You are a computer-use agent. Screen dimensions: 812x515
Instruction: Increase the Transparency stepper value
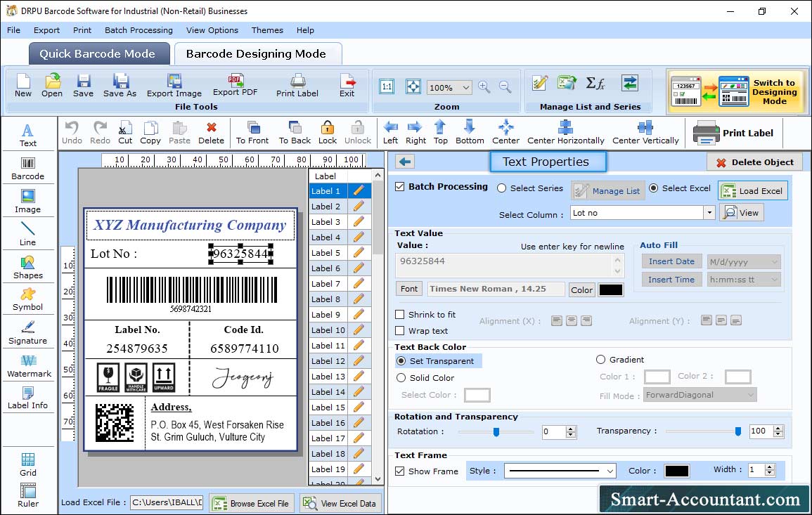pyautogui.click(x=778, y=428)
